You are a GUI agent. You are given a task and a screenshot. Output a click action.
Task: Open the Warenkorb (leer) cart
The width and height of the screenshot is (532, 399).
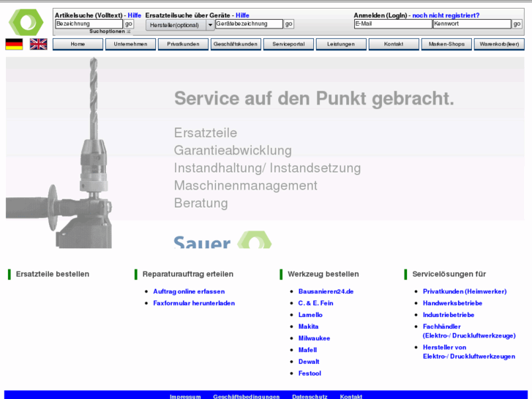point(499,44)
